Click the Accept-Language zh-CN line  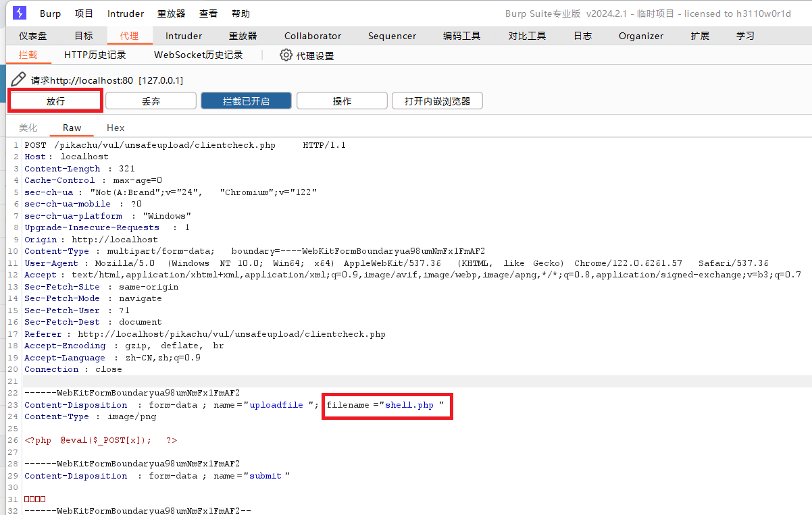point(112,358)
